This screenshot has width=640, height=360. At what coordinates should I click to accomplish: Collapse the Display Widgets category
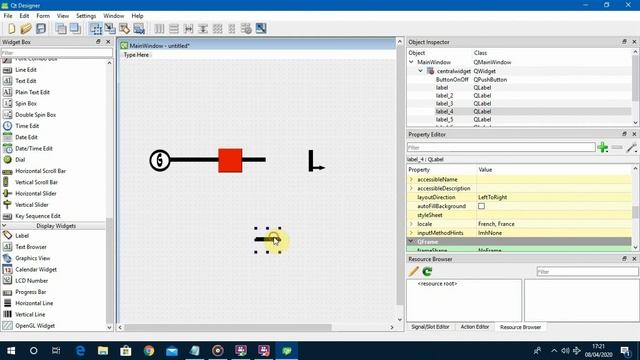pos(4,226)
